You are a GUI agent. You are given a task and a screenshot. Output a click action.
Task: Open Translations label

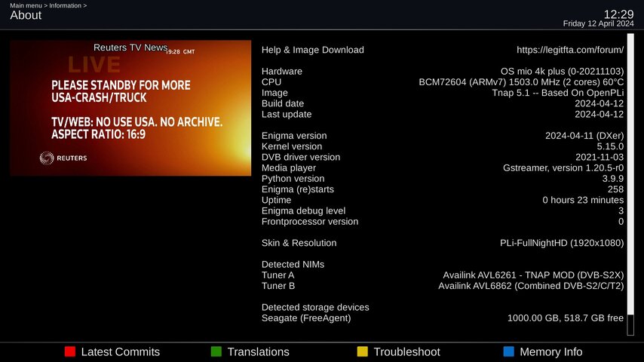[259, 352]
